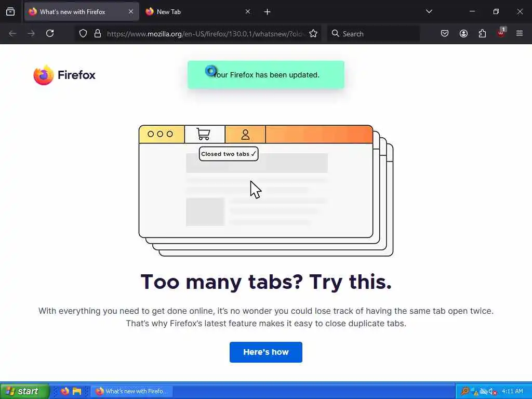Screen dimensions: 532x399
Task: Open Firefox View pinned icon
Action: coord(10,11)
